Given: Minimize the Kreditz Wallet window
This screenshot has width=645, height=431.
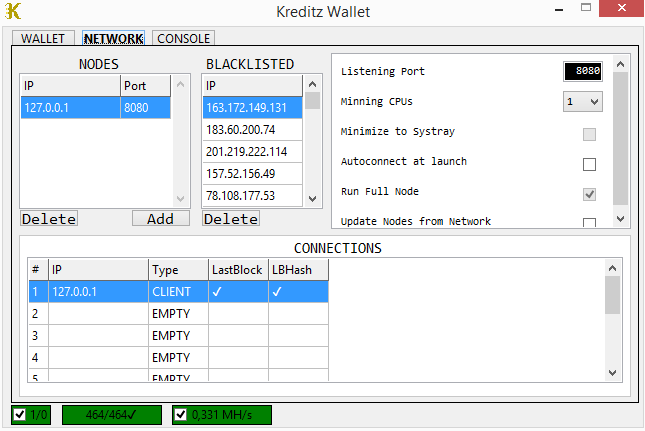Looking at the screenshot, I should click(x=559, y=9).
